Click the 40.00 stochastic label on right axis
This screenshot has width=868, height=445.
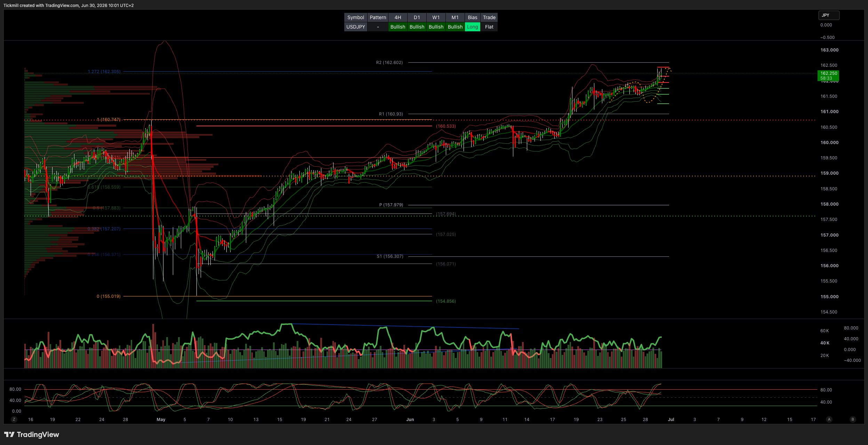point(826,402)
